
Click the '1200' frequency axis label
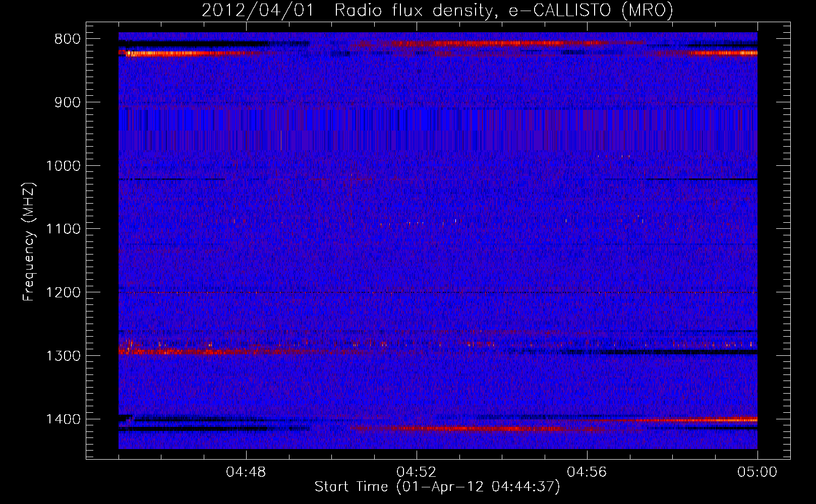click(63, 293)
